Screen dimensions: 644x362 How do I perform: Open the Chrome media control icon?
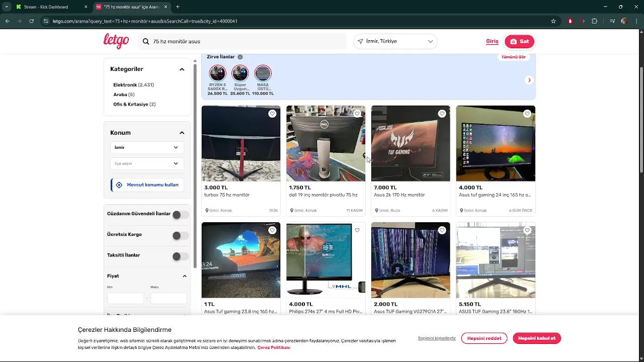pos(612,21)
